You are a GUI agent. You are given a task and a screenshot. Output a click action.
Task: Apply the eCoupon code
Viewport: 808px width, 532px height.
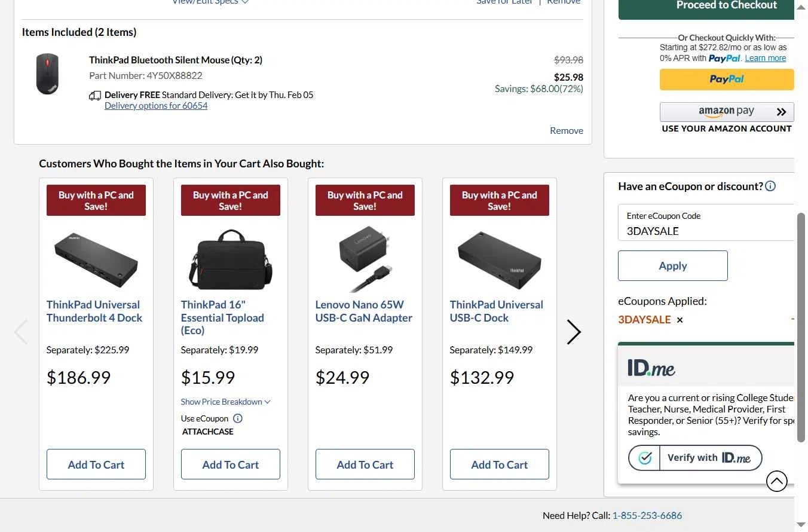673,265
